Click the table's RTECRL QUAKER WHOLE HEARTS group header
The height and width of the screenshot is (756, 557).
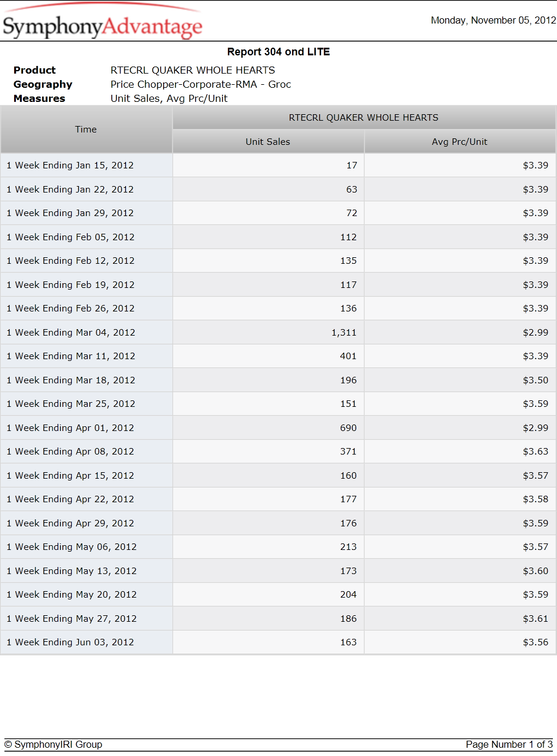point(364,118)
